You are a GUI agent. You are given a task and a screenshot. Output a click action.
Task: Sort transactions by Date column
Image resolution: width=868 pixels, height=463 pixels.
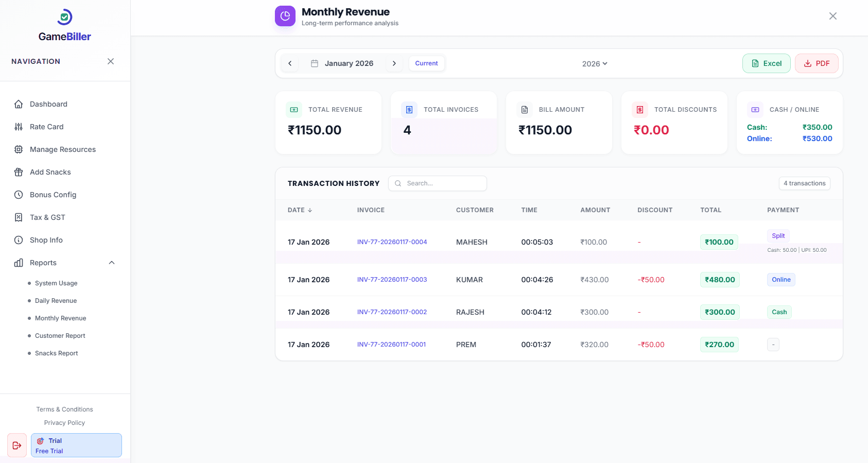(x=300, y=210)
